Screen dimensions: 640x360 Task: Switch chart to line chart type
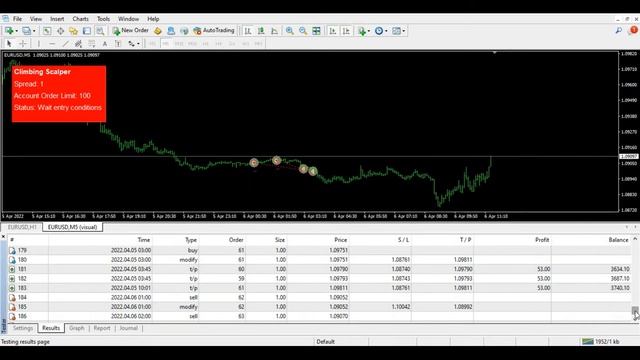[274, 31]
